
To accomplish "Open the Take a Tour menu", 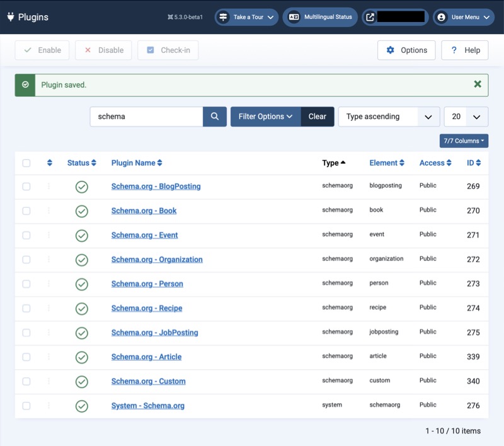I will 247,17.
